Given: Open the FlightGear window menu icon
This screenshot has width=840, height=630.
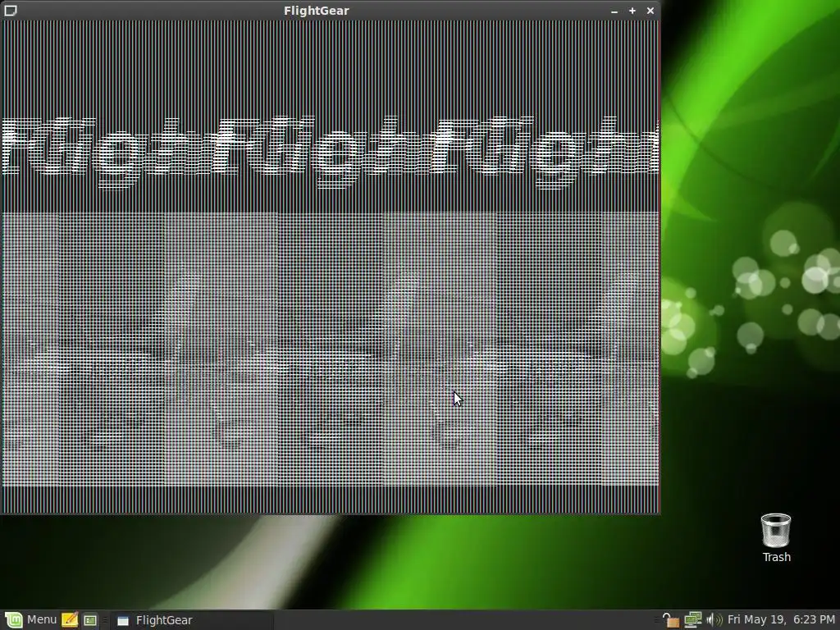Looking at the screenshot, I should pos(11,10).
